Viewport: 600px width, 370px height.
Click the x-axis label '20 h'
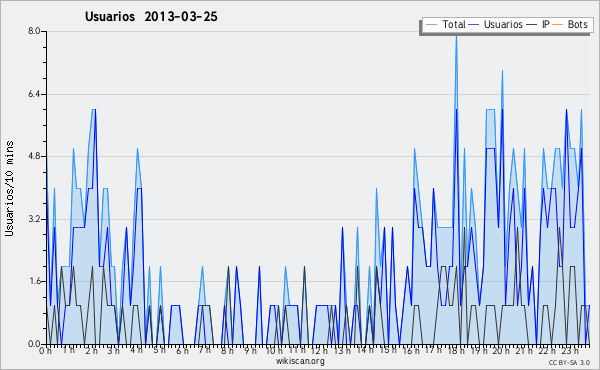(x=501, y=351)
